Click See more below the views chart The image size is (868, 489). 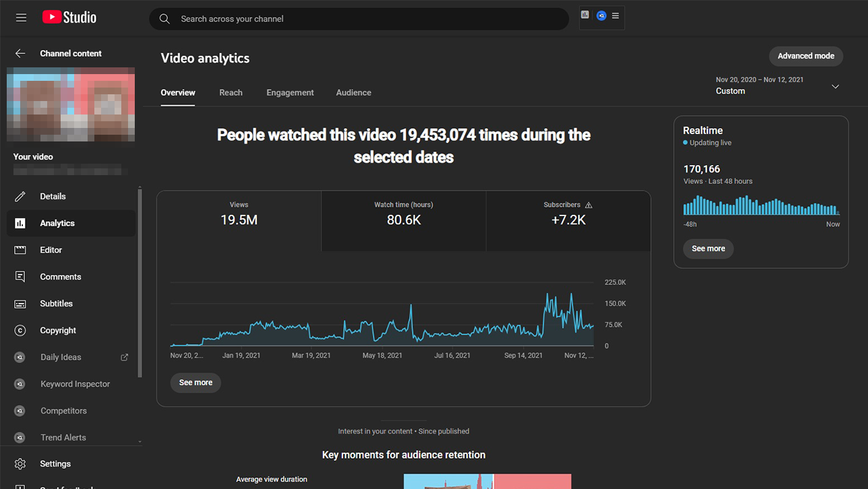click(x=195, y=383)
